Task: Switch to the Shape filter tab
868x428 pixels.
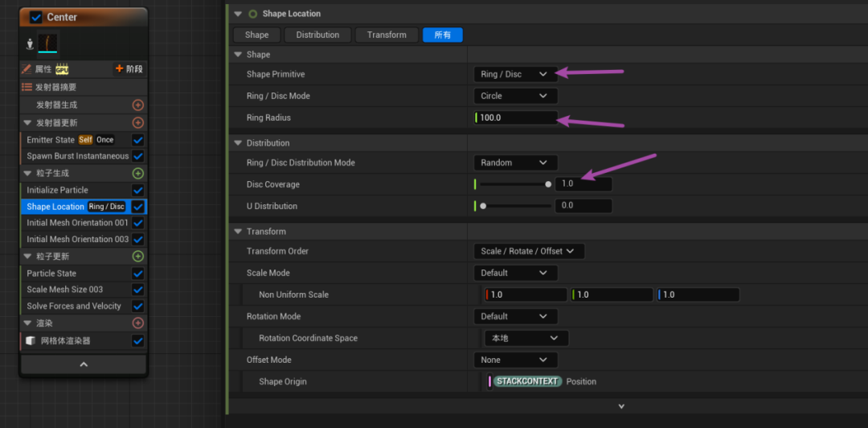Action: pyautogui.click(x=257, y=35)
